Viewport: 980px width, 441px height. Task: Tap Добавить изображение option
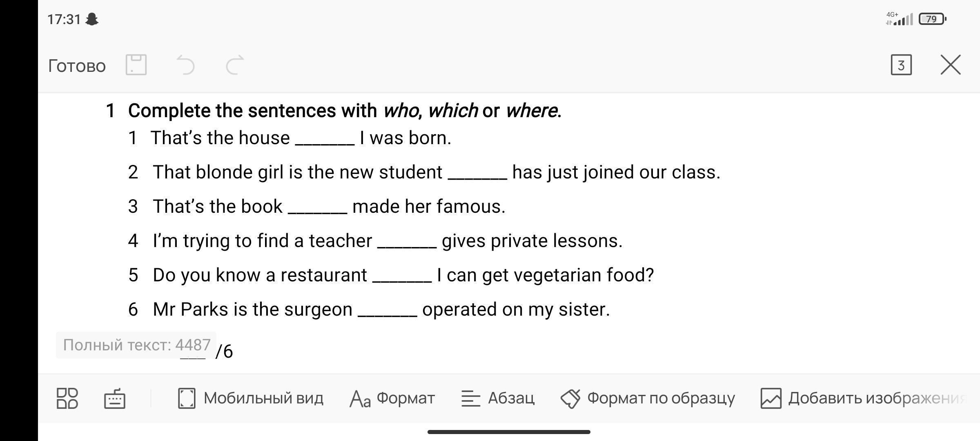(x=862, y=398)
